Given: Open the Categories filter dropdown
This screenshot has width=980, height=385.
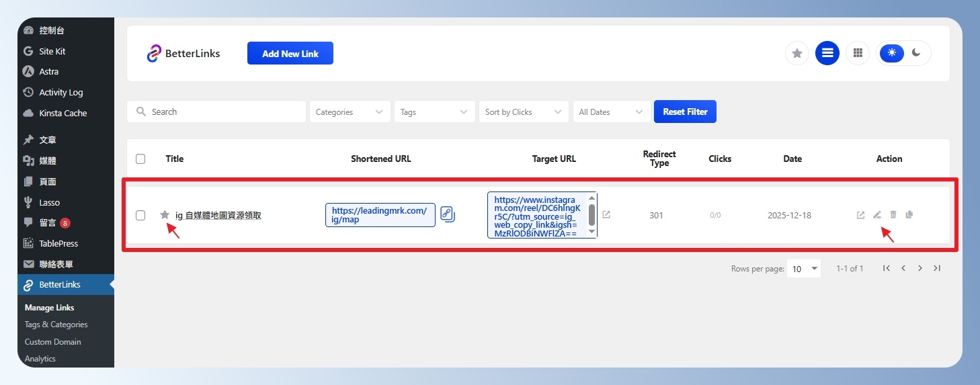Looking at the screenshot, I should (349, 112).
